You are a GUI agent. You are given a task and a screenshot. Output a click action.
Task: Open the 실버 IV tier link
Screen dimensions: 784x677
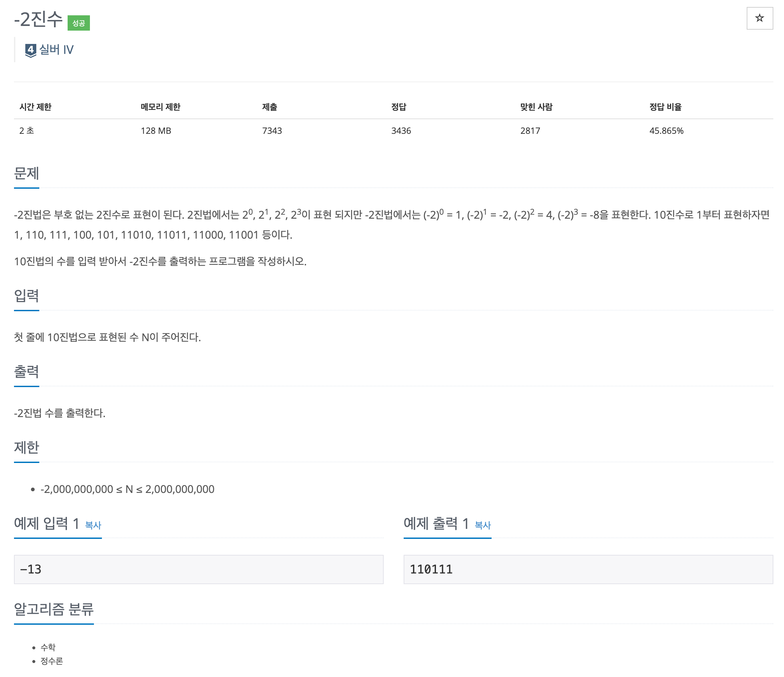(56, 50)
